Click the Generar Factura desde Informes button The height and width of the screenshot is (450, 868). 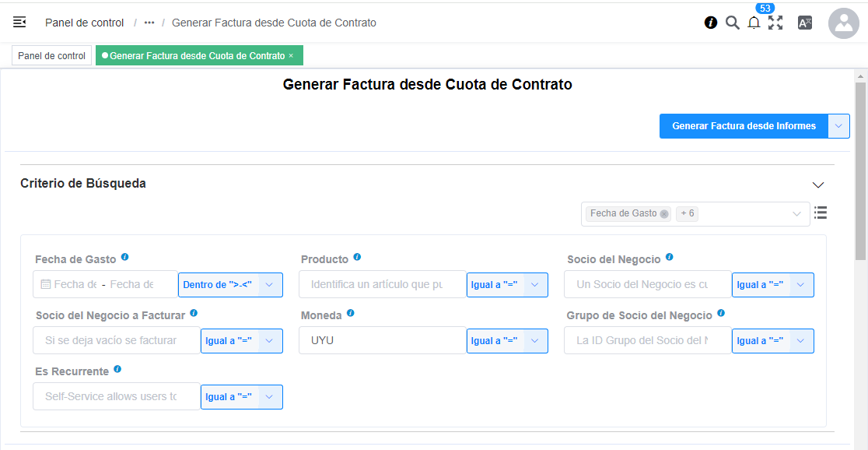(x=744, y=125)
